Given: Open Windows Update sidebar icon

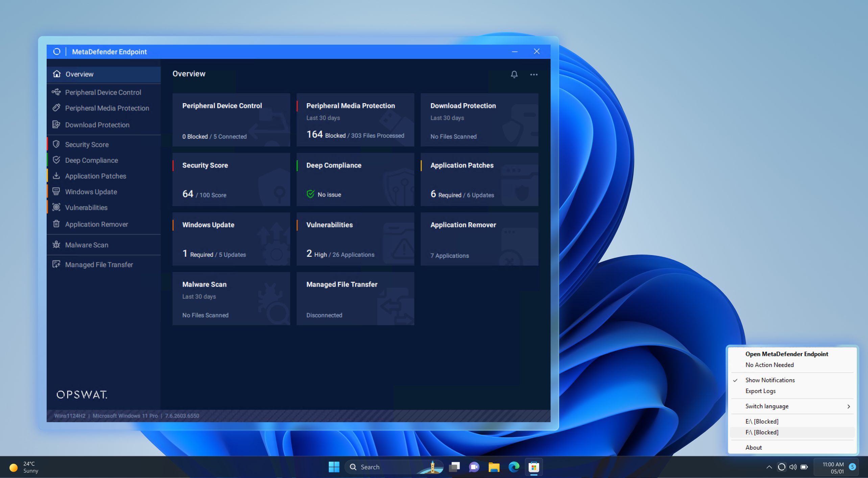Looking at the screenshot, I should coord(56,191).
